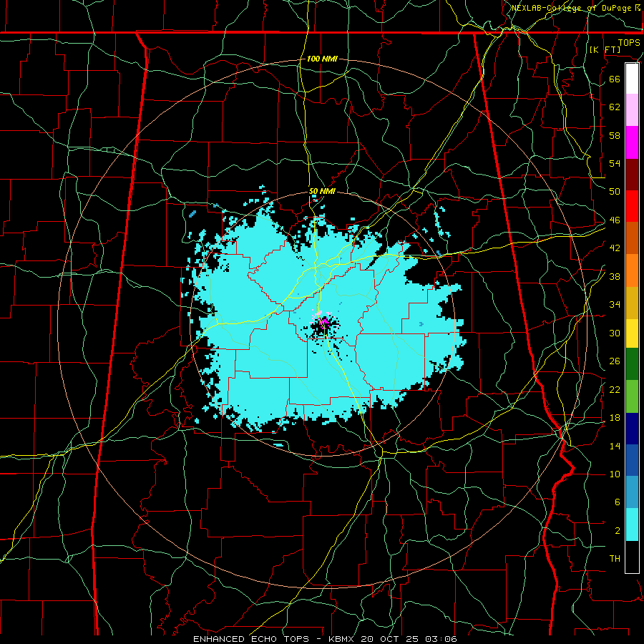Click the "TOPS" legend heading
644x644 pixels.
pos(629,43)
